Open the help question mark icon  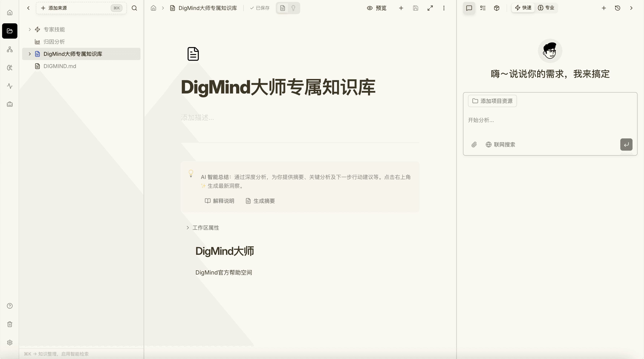tap(10, 306)
